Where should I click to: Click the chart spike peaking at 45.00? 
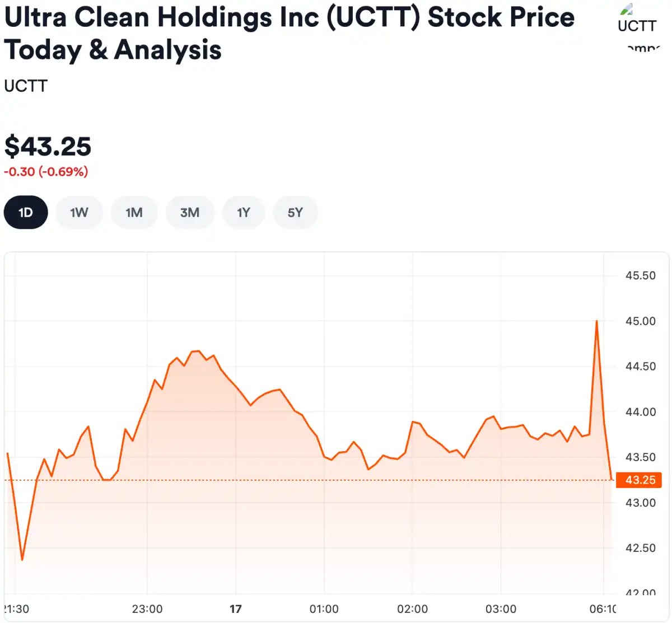coord(596,322)
